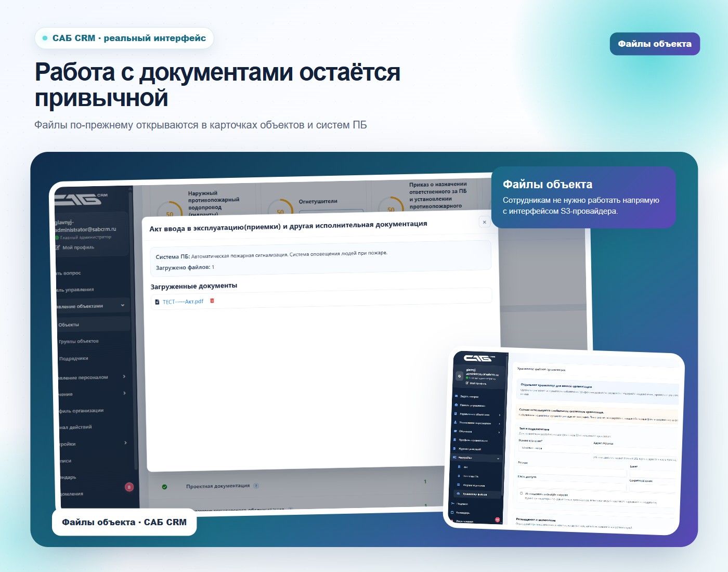Close the Акт ввода в эксплуатацию dialog

(x=484, y=222)
